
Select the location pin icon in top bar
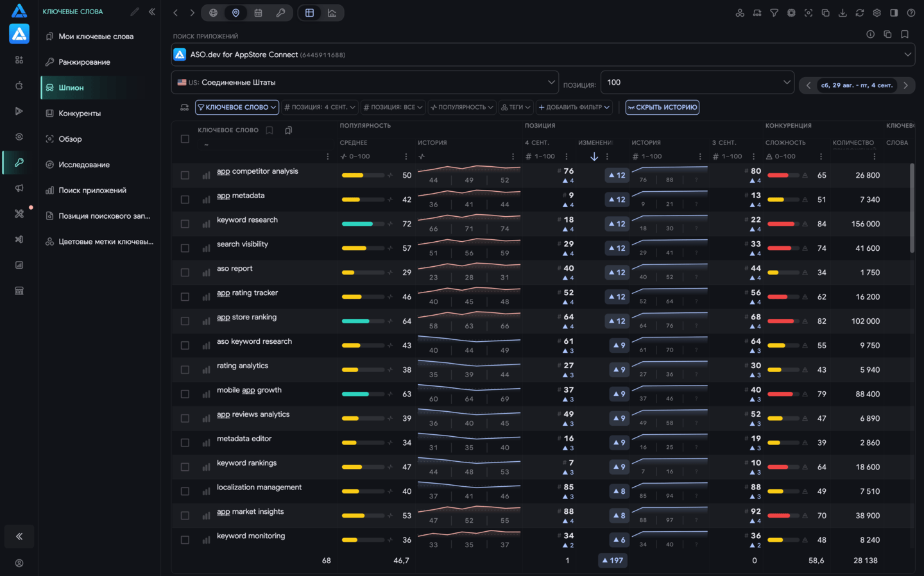coord(235,13)
